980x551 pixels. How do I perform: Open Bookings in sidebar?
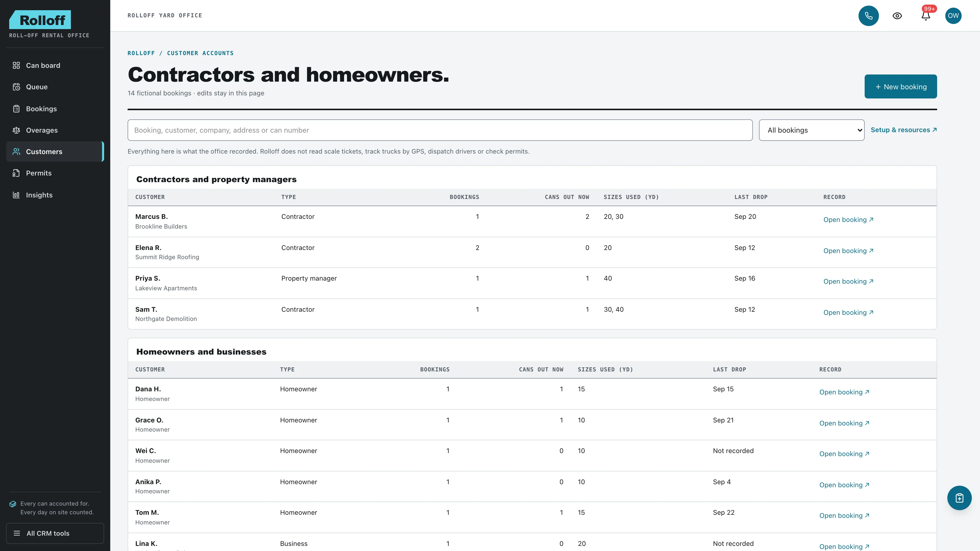[x=55, y=109]
